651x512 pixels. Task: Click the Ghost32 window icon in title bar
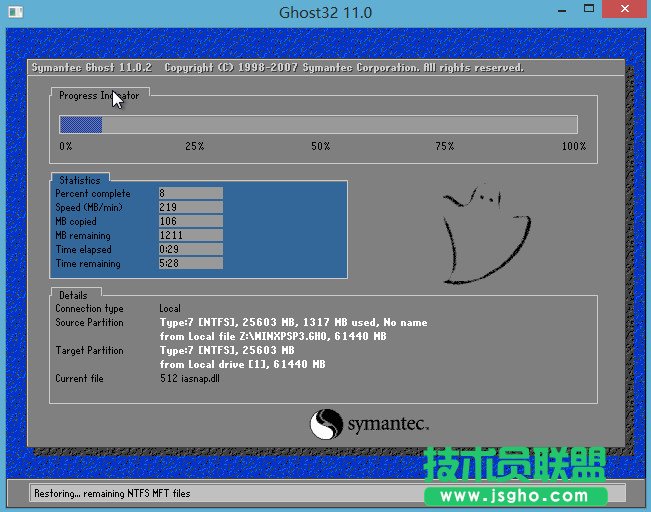14,13
